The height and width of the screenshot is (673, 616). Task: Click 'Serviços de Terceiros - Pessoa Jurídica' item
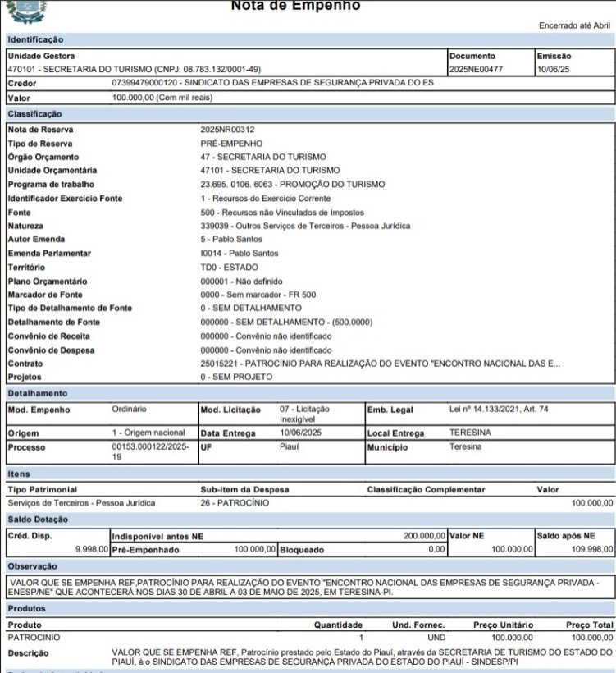coord(81,503)
